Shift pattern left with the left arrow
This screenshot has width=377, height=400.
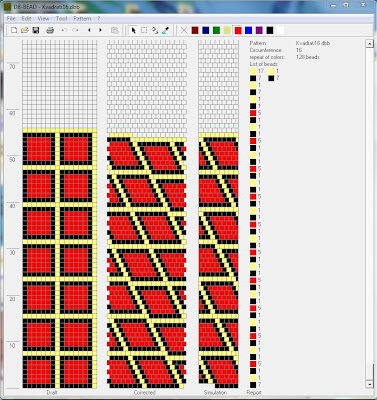click(x=89, y=30)
